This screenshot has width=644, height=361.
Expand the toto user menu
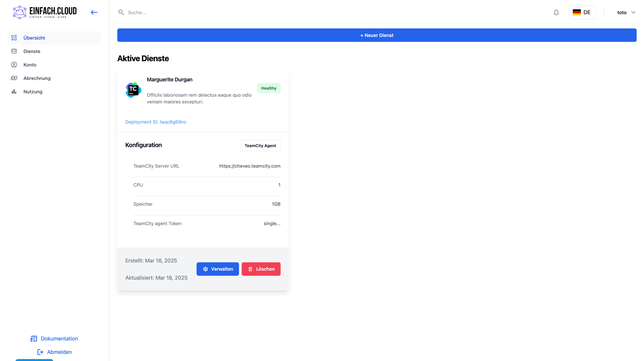(626, 12)
